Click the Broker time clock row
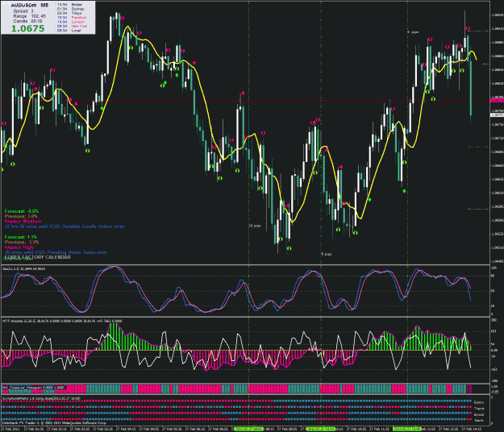This screenshot has height=432, width=504. coord(69,5)
